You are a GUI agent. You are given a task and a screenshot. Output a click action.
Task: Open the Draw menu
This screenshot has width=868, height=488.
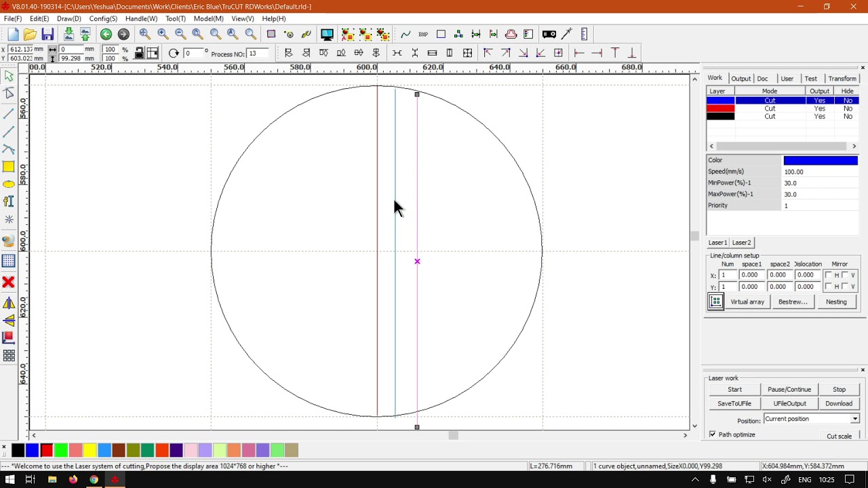[69, 19]
